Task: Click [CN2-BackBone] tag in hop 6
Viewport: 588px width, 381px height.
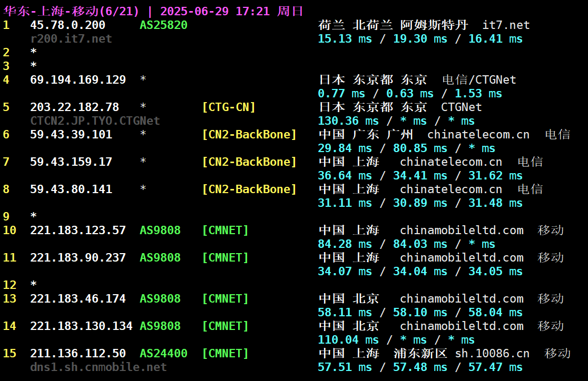Action: 249,135
